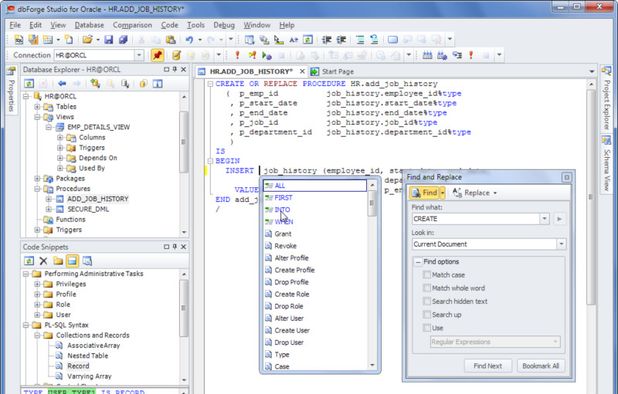Open the Debug menu

224,25
